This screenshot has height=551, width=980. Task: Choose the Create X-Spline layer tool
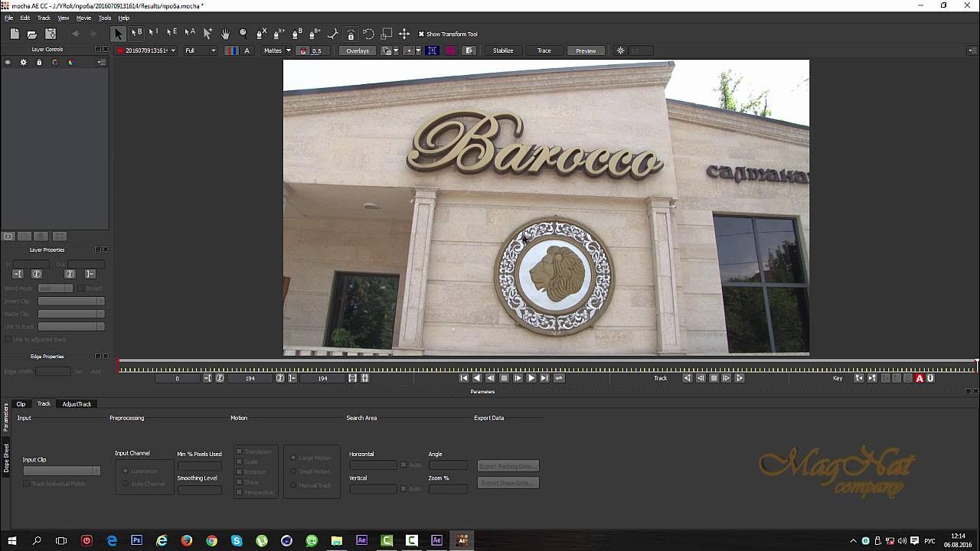261,34
